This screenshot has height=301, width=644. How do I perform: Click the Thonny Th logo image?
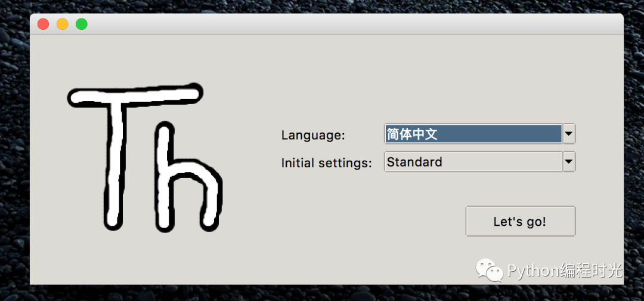click(144, 158)
